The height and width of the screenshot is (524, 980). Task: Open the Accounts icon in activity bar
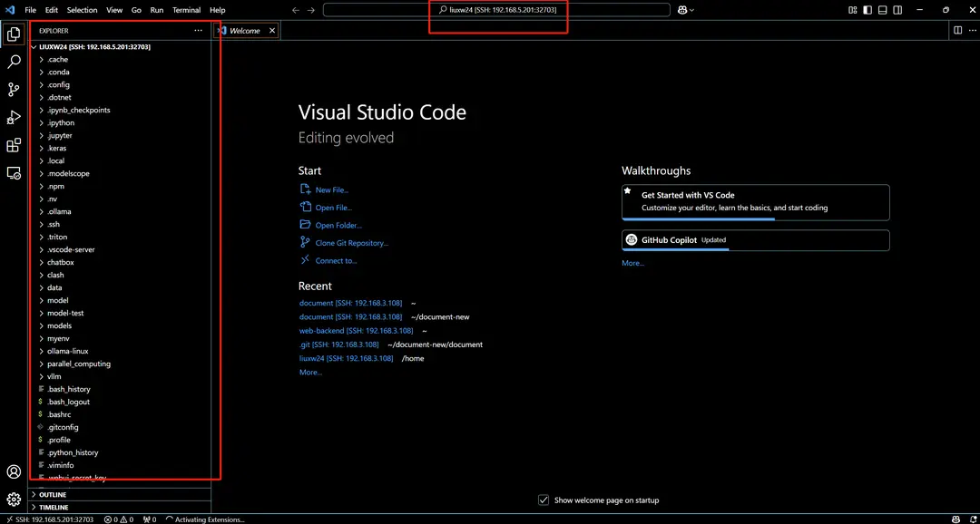click(13, 471)
